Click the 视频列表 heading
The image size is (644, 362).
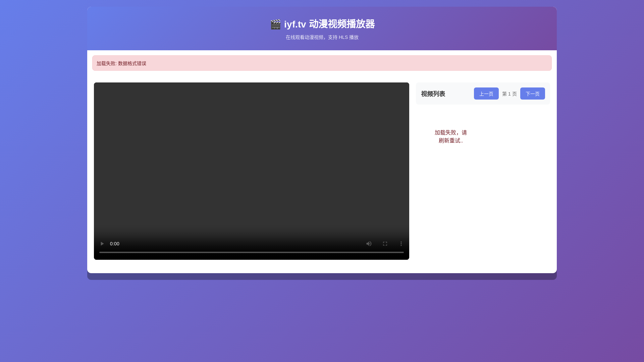point(433,94)
